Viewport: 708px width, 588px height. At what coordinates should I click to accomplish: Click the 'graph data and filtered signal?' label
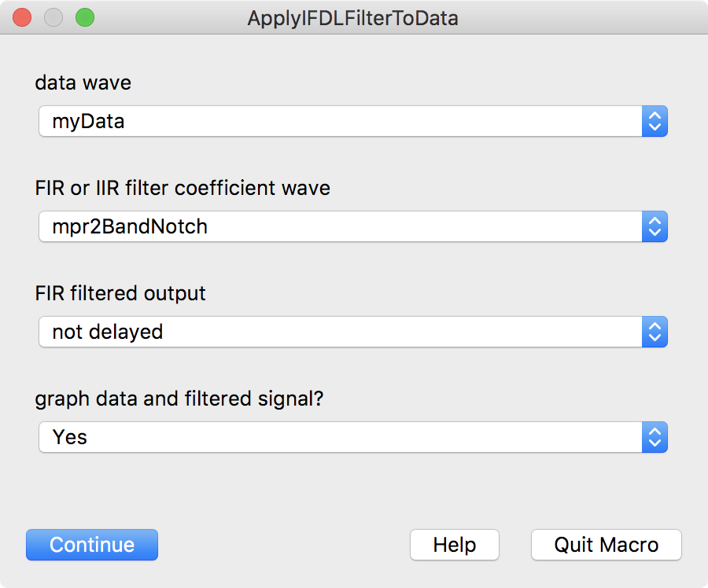pyautogui.click(x=179, y=399)
